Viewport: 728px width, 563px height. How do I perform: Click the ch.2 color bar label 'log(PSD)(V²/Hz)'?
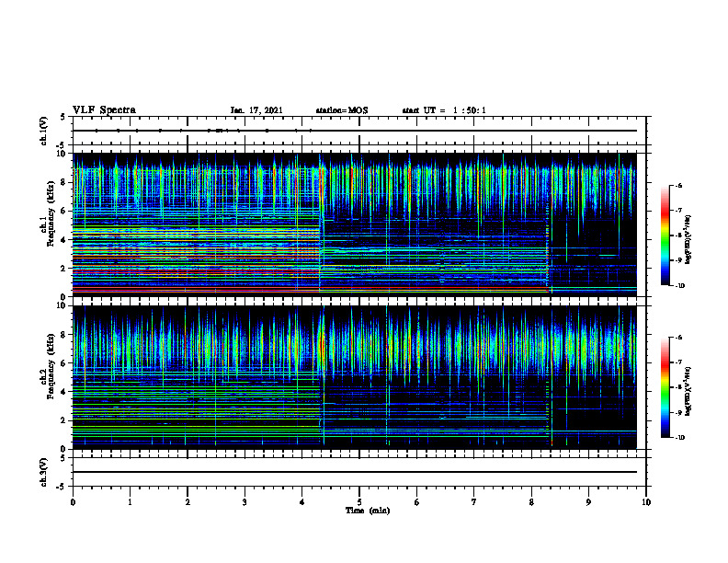click(688, 391)
